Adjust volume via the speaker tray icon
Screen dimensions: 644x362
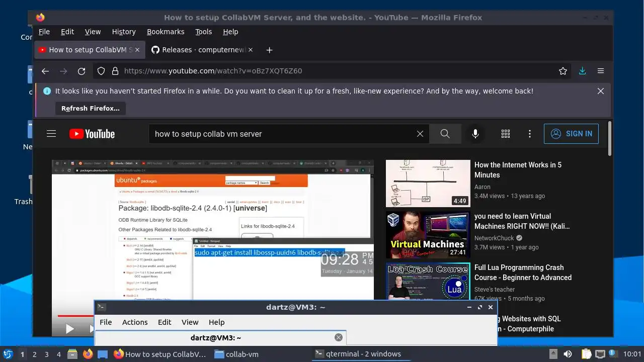568,354
